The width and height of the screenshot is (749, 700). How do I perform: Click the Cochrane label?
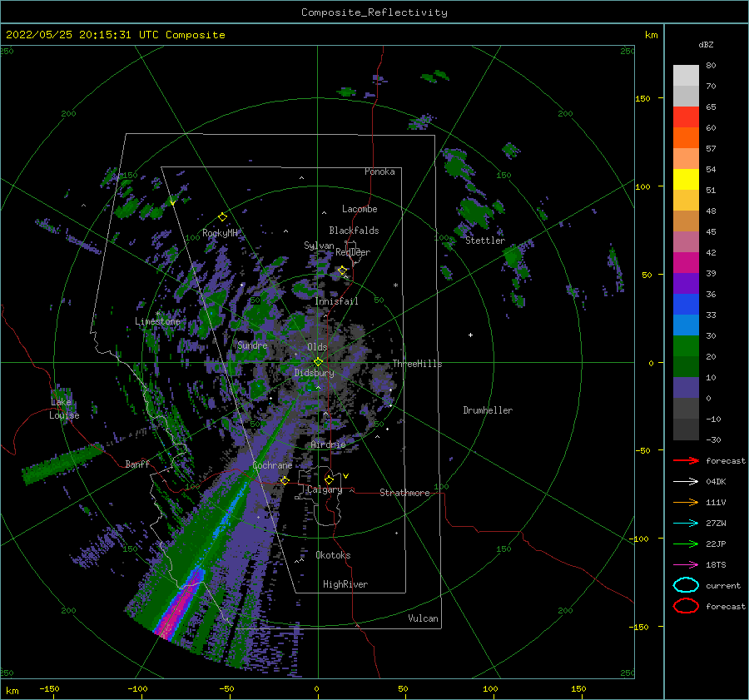pos(272,465)
